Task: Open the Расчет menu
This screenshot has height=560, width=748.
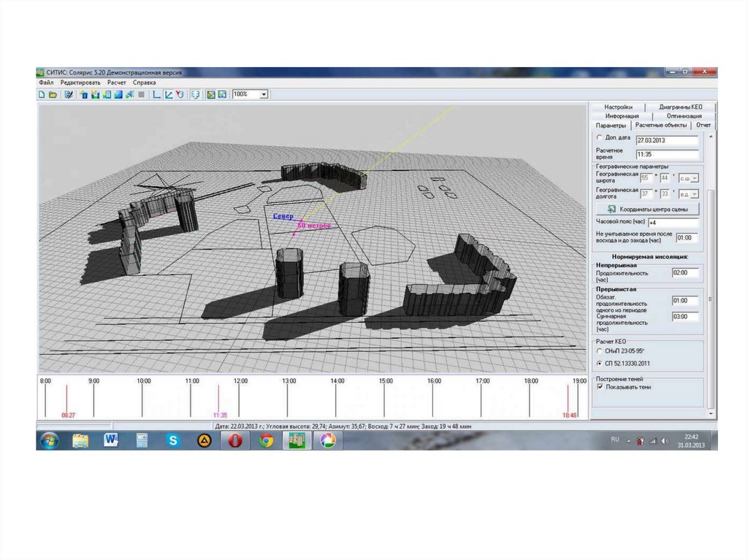Action: click(118, 83)
